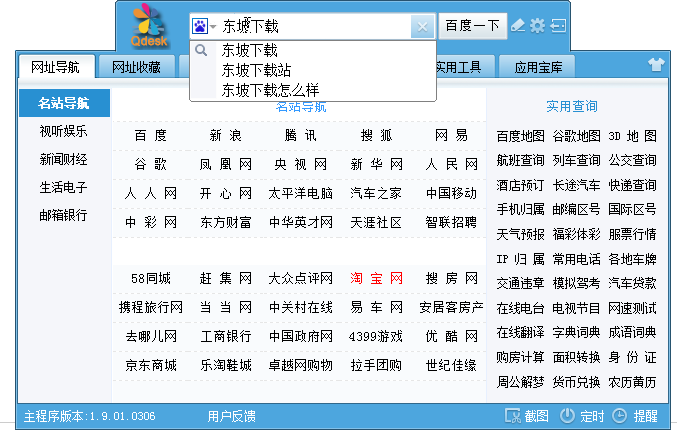This screenshot has width=677, height=433.
Task: Select 名站导航 in the sidebar
Action: [64, 103]
